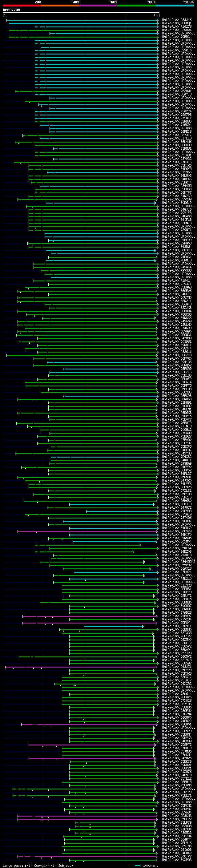Click label UniRef100_B2W1R9
Screen dimensions: 197x868
click(x=177, y=792)
